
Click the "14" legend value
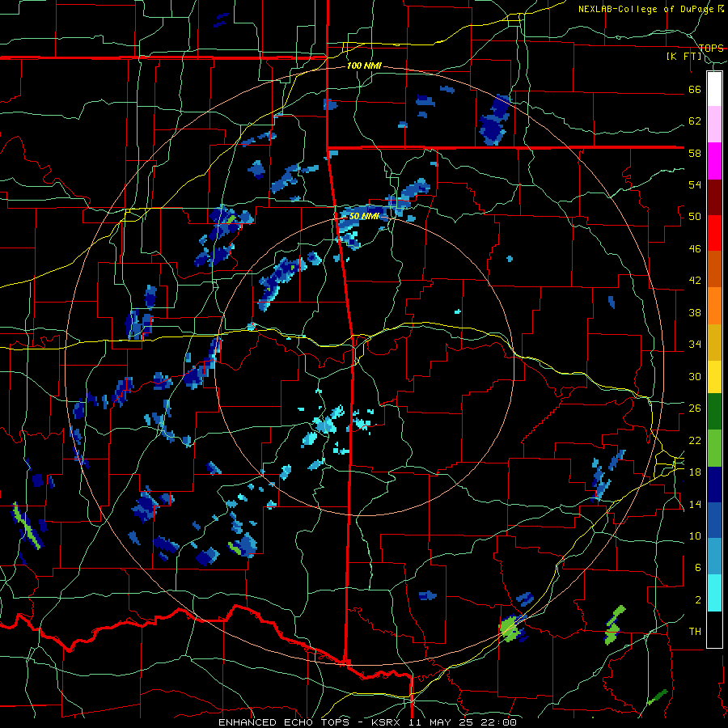(695, 504)
